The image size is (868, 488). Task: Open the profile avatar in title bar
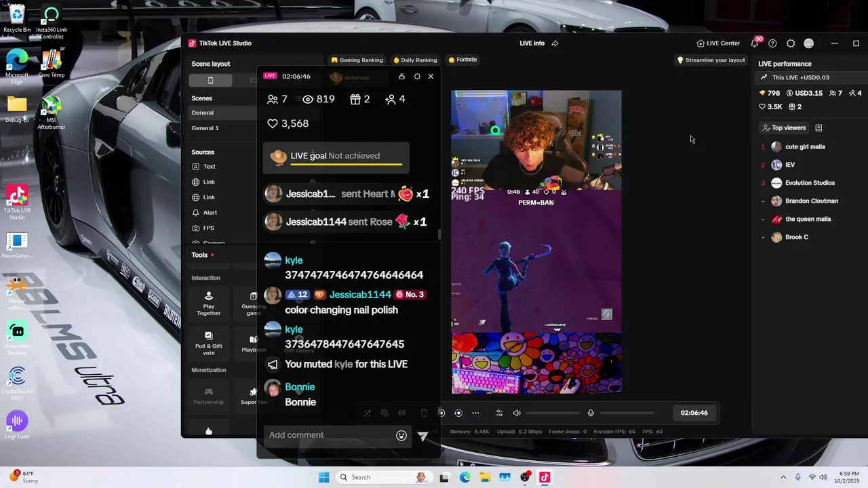(808, 43)
